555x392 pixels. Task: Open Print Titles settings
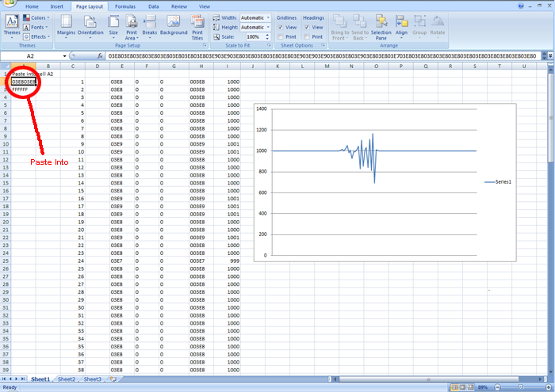click(197, 27)
